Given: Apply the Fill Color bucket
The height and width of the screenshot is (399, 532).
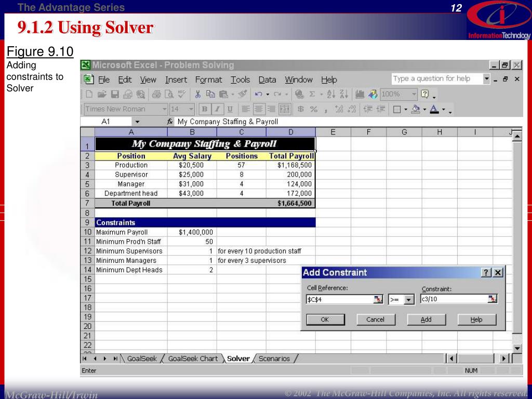Looking at the screenshot, I should coord(416,109).
